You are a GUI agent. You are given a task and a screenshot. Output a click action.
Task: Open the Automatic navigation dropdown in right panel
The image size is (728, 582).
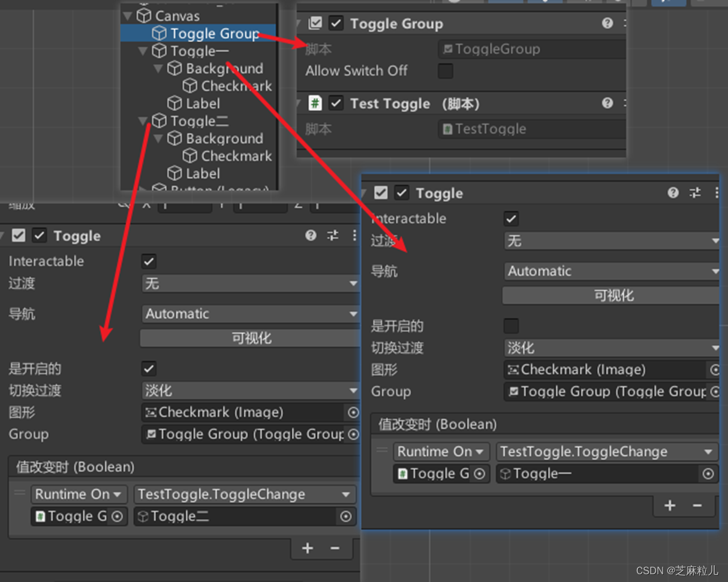(612, 271)
